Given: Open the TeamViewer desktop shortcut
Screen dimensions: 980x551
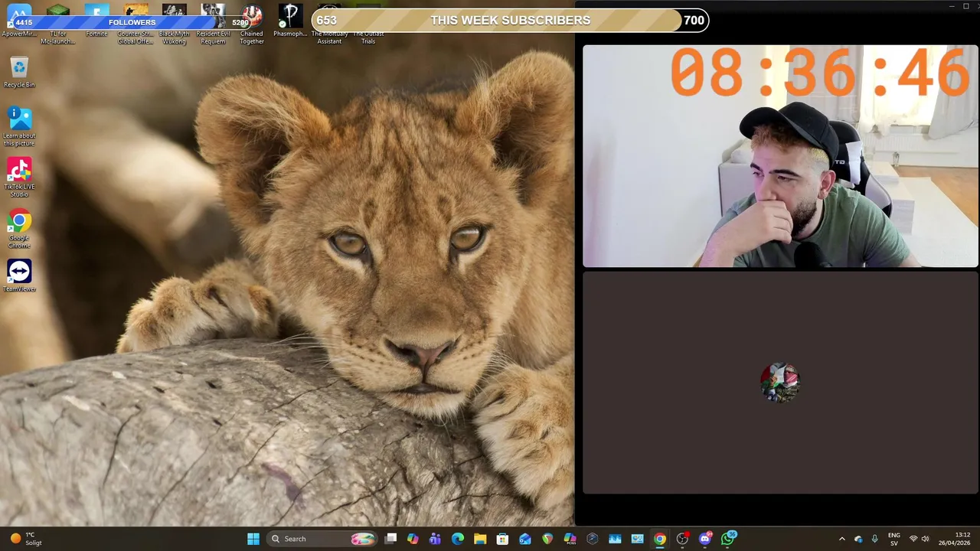Looking at the screenshot, I should tap(19, 275).
